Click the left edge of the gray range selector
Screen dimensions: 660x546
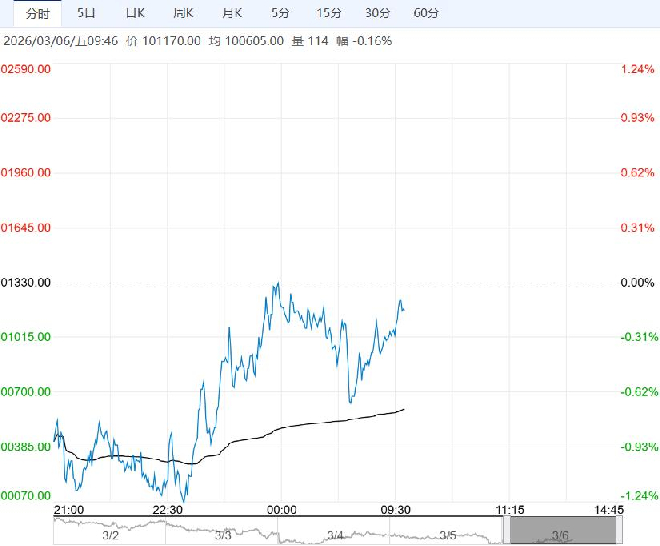click(511, 532)
